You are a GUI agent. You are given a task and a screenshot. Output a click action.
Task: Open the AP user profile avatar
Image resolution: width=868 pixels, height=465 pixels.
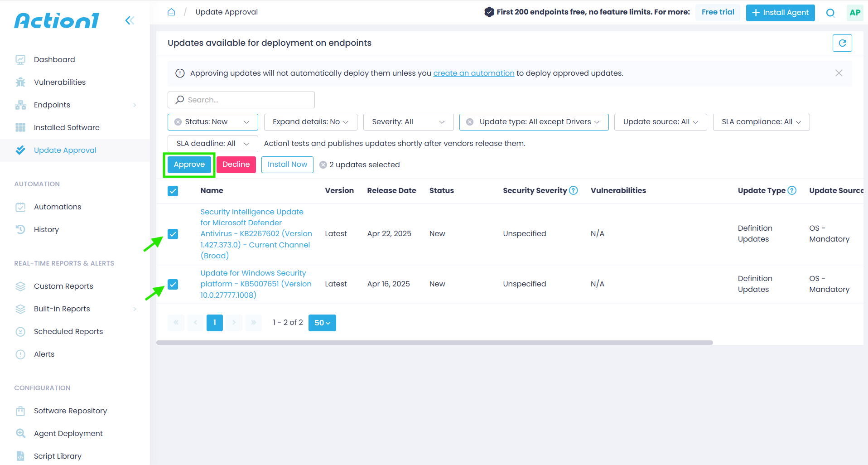[x=855, y=13]
